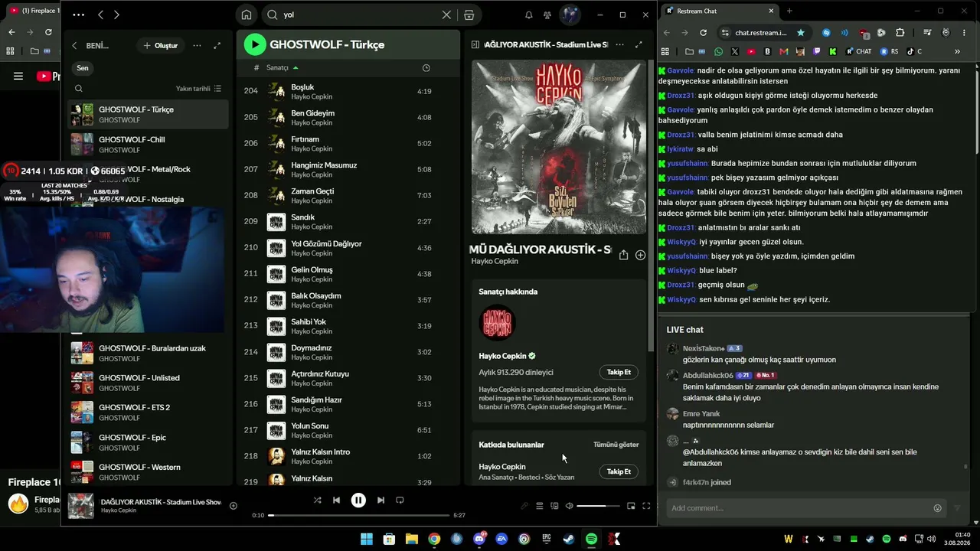Viewport: 980px width, 551px height.
Task: Open the Windows Start menu
Action: pos(367,540)
